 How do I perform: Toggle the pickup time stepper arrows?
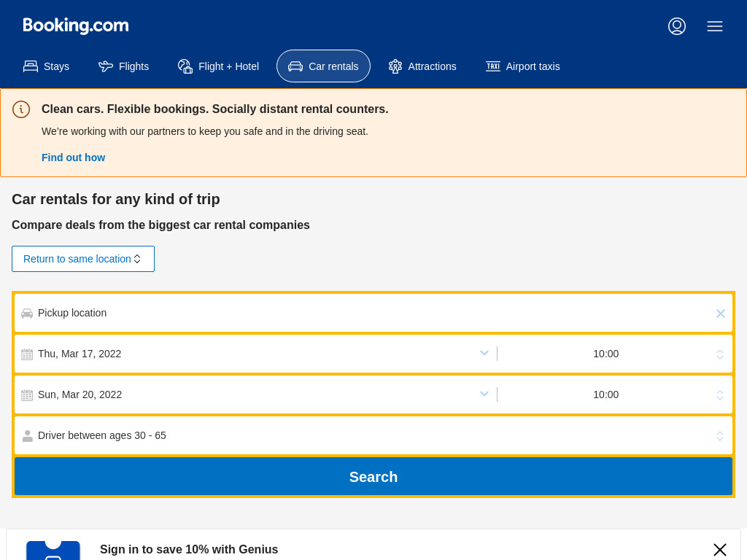point(720,354)
